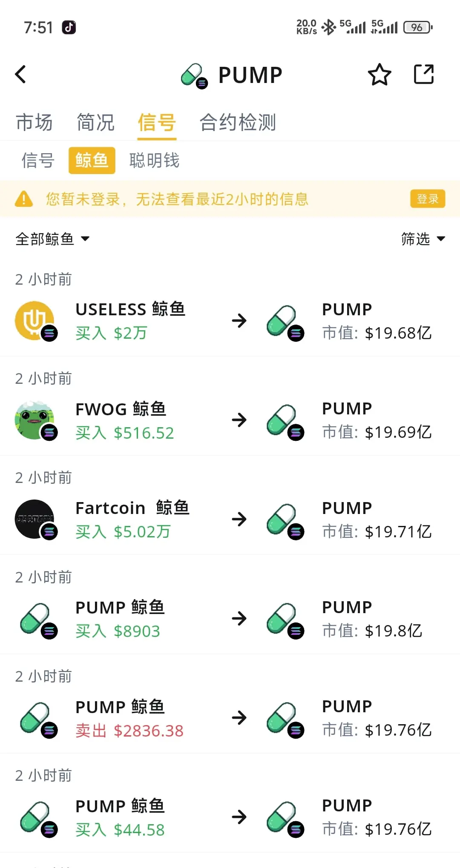Switch to the 合约检测 tab
The width and height of the screenshot is (460, 868).
pos(238,123)
